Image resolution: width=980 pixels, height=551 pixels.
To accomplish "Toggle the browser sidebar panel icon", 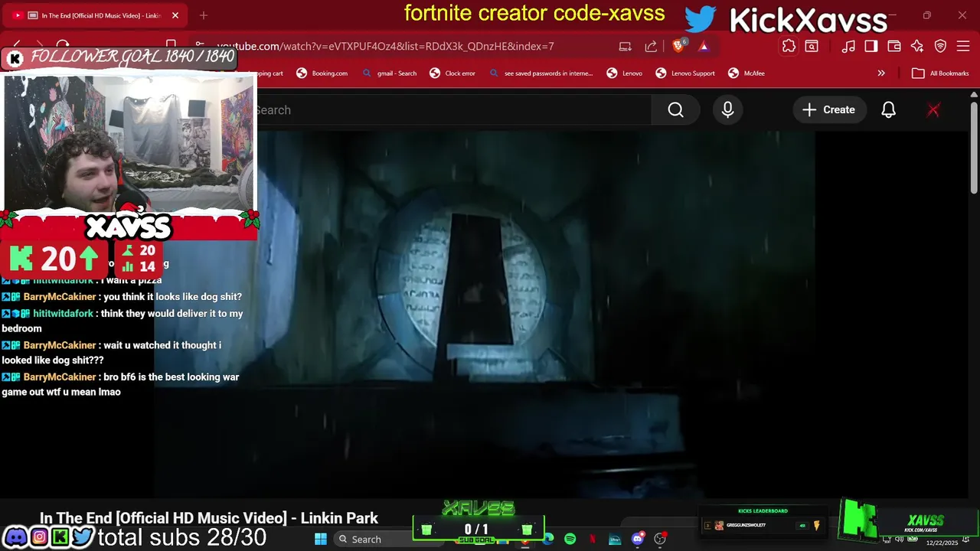I will point(871,46).
